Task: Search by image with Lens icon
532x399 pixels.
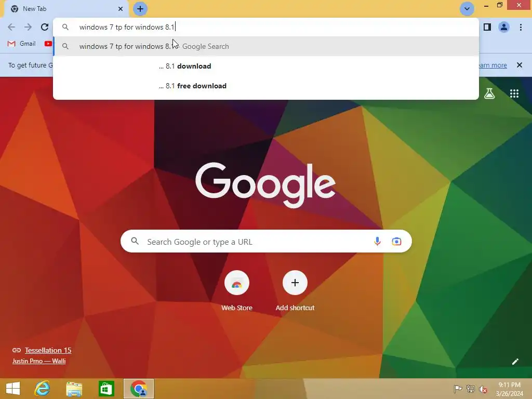Action: [396, 241]
